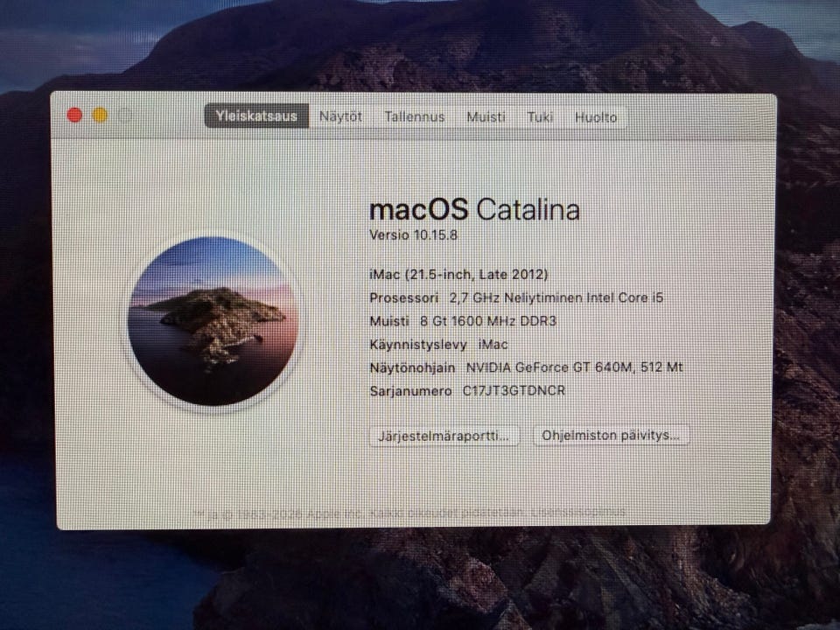Switch to the Yleiskatsaus tab
Screen dimensions: 840x630
[256, 116]
